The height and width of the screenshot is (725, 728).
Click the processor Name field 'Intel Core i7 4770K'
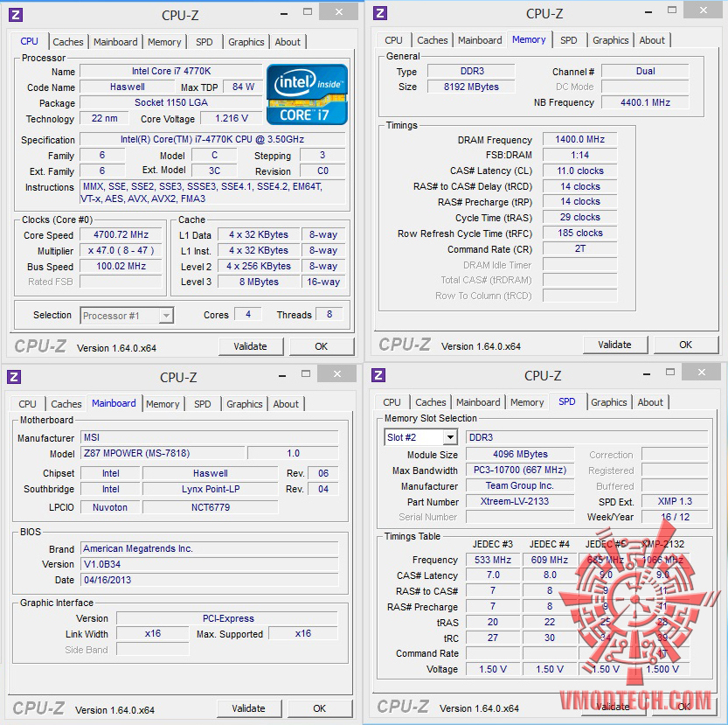pyautogui.click(x=171, y=71)
